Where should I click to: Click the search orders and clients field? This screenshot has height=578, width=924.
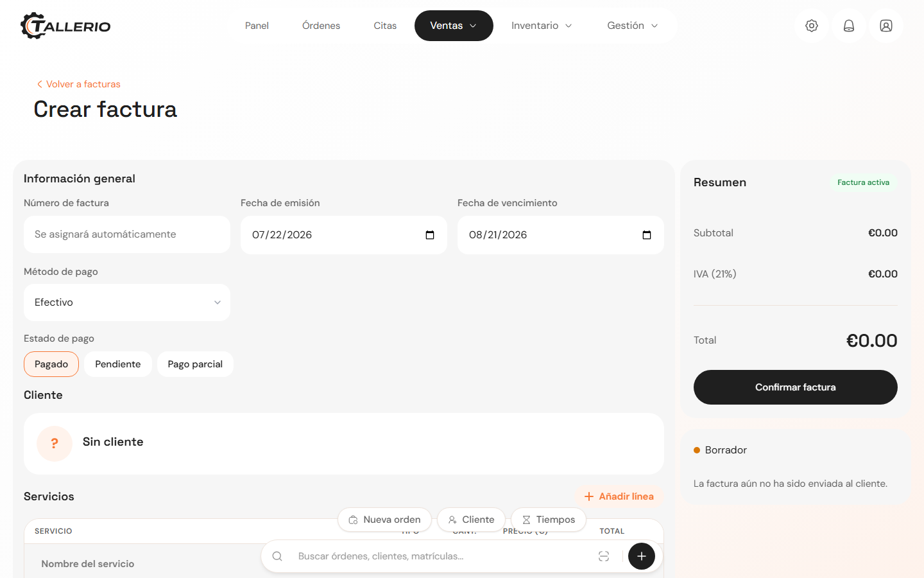443,556
